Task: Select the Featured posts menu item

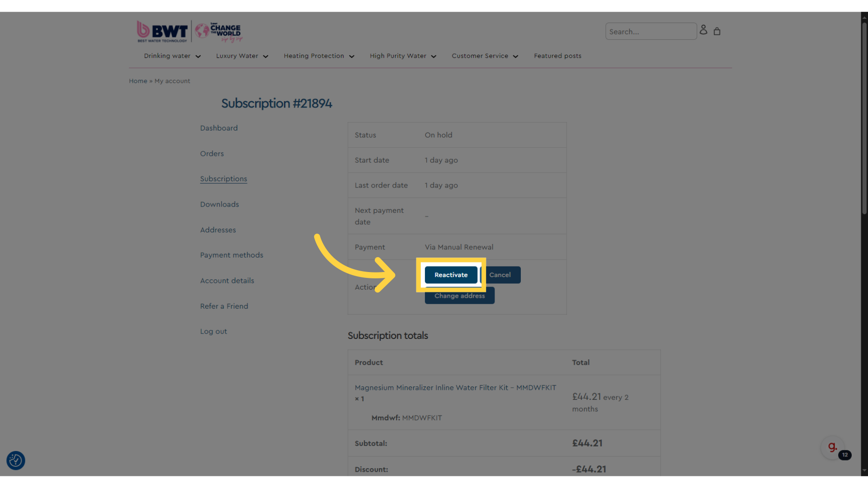Action: click(557, 56)
